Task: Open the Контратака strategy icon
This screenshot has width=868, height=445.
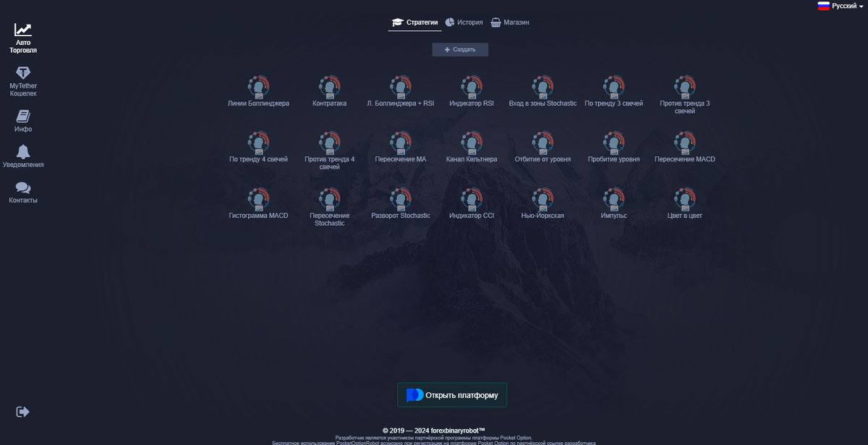Action: point(330,87)
